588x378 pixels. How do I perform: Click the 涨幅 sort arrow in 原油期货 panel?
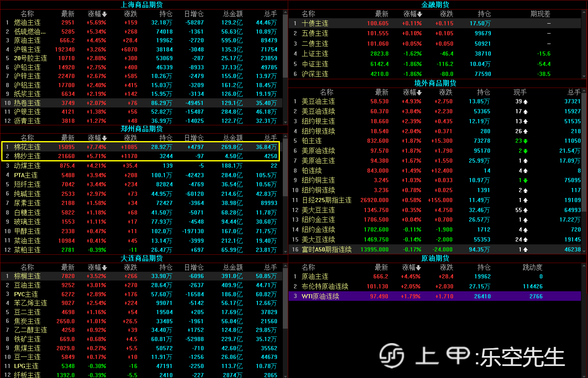pos(419,268)
